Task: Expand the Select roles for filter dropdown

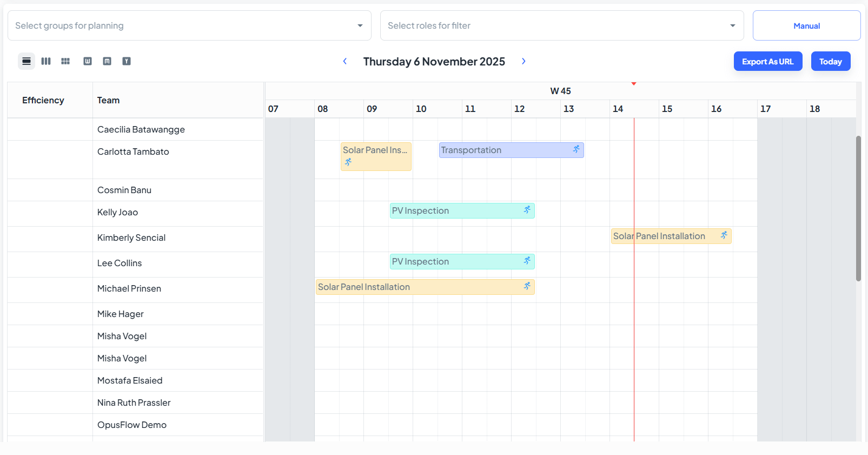Action: tap(562, 25)
